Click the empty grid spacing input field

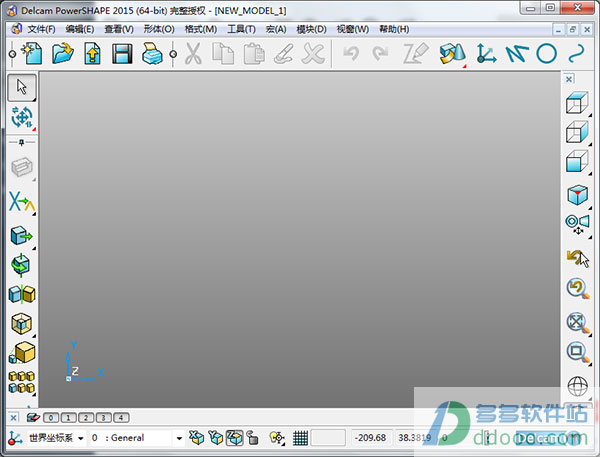click(328, 438)
